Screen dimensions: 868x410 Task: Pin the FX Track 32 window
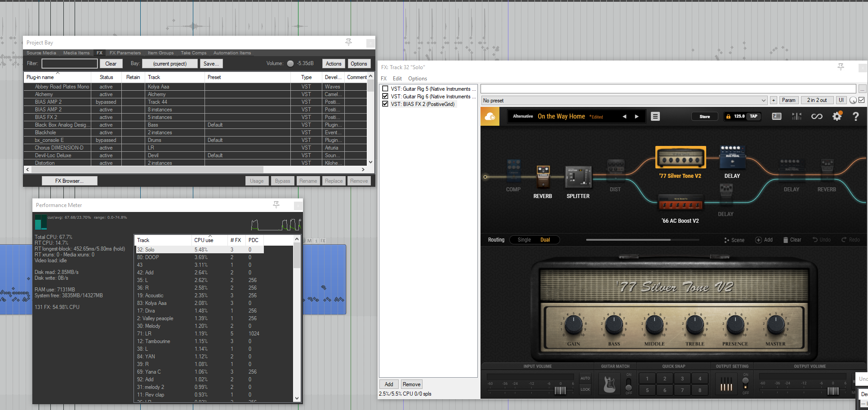(x=841, y=67)
